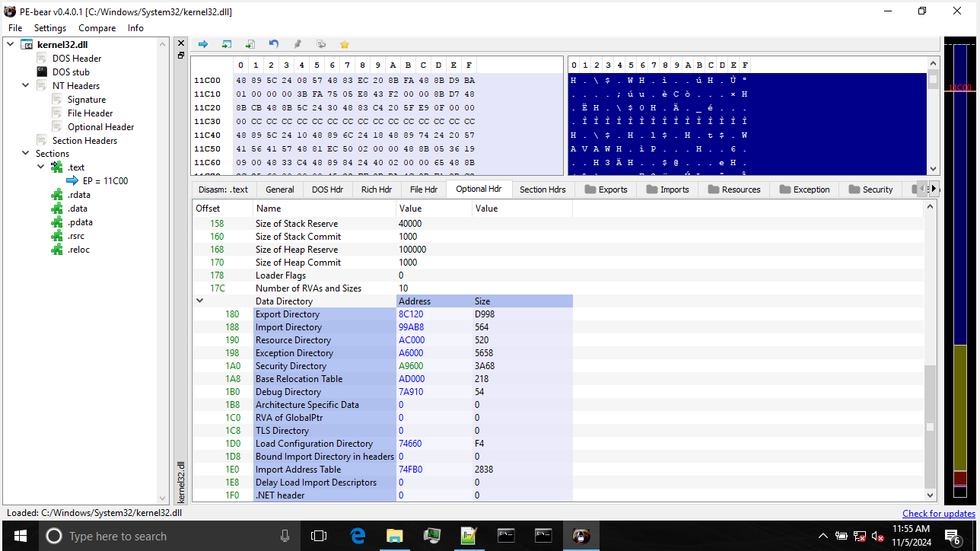Select the .rsrc section puzzle icon

click(x=57, y=236)
